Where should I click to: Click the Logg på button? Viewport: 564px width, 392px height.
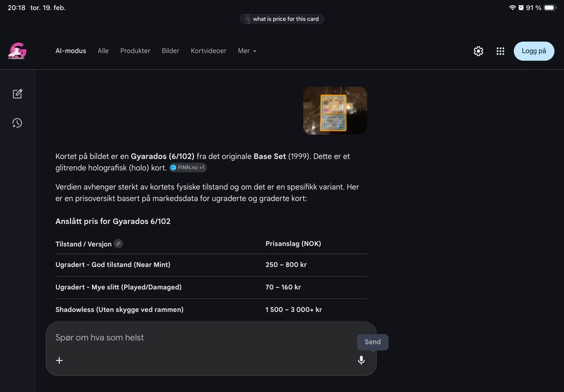tap(534, 51)
